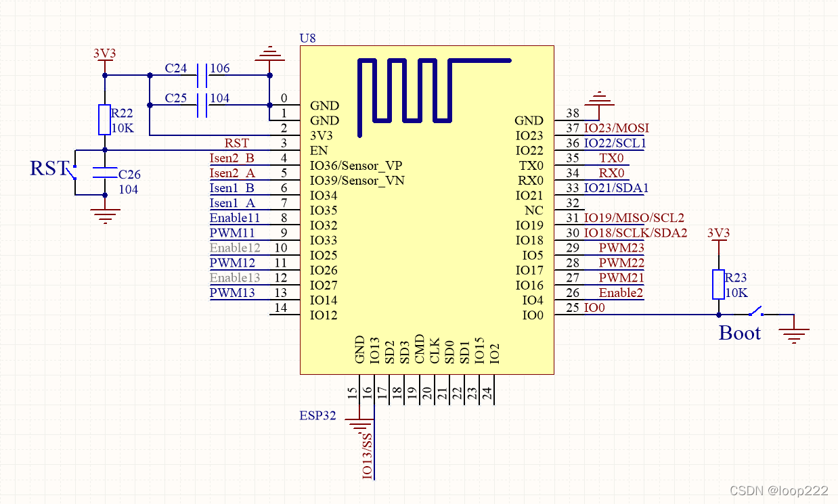Screen dimensions: 838x504
Task: Click the IO12 pin name
Action: (x=324, y=315)
